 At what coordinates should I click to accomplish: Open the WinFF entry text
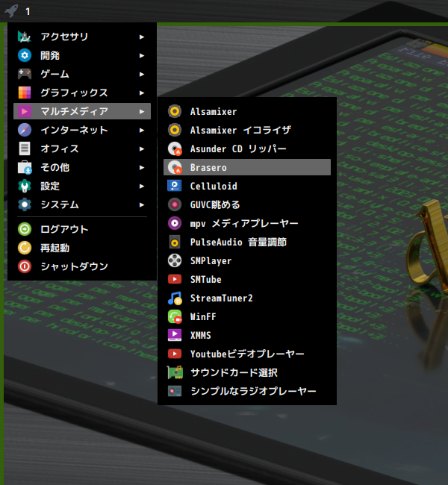tap(203, 316)
